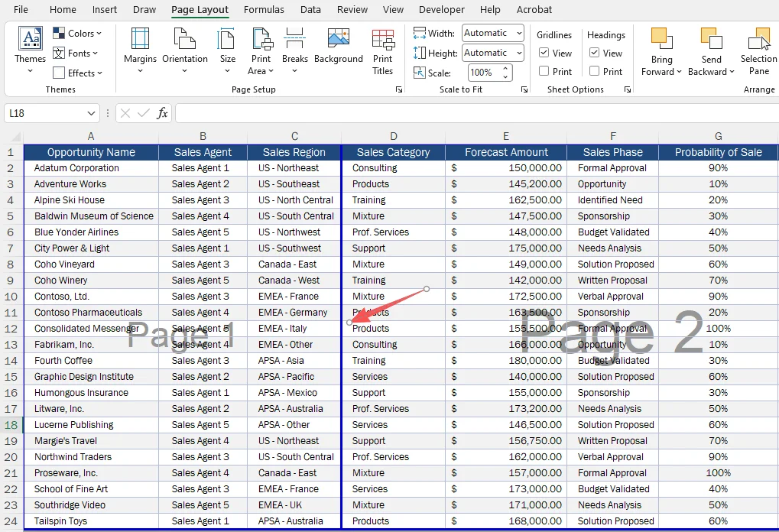Switch to the Acrobat tab

pyautogui.click(x=534, y=9)
